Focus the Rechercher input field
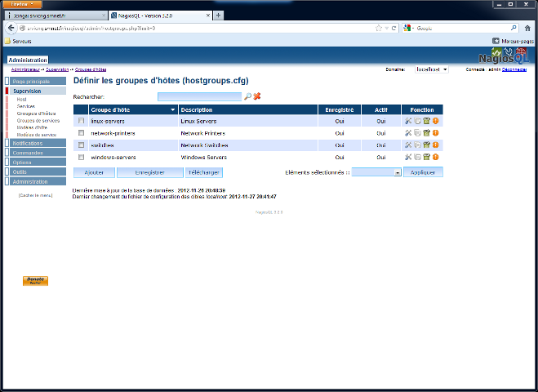The height and width of the screenshot is (392, 538). tap(199, 96)
